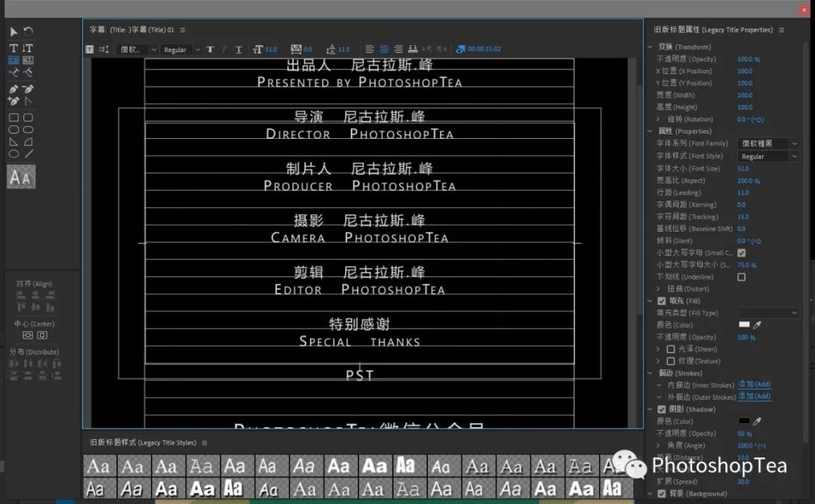The width and height of the screenshot is (815, 504).
Task: Open Regular font style dropdown in toolbar
Action: (181, 49)
